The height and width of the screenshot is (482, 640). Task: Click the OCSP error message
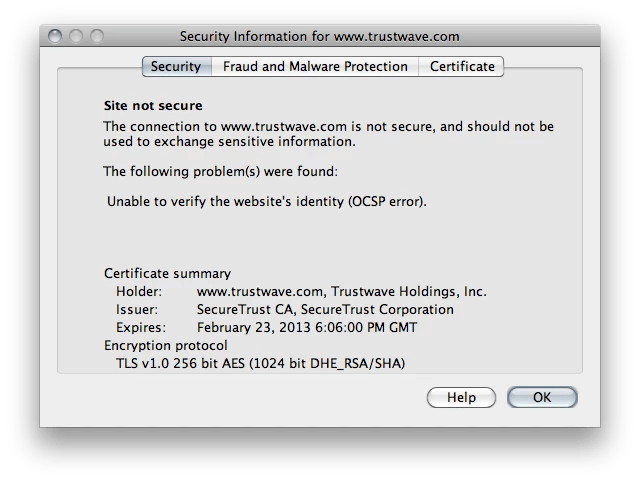coord(267,201)
